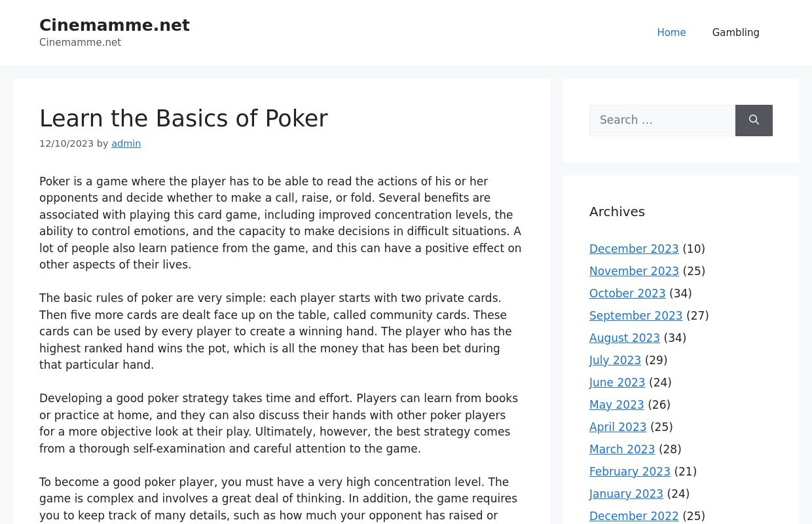Open the admin author link
This screenshot has width=812, height=524.
coord(126,143)
